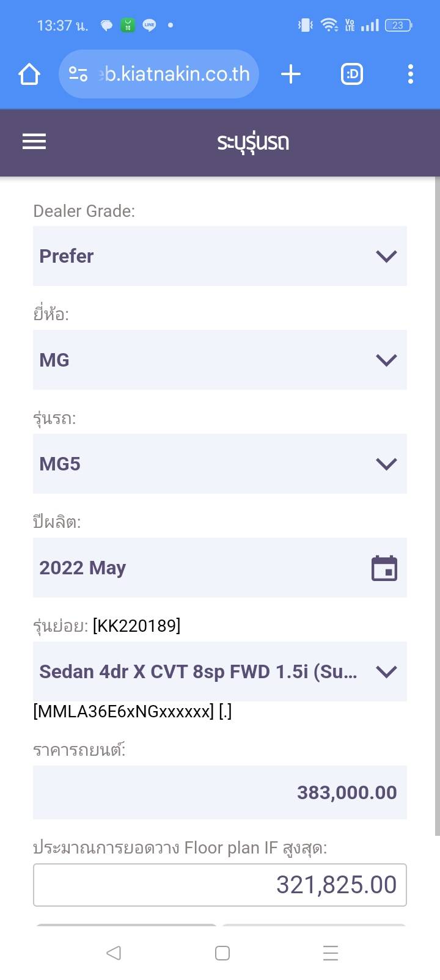The height and width of the screenshot is (980, 440).
Task: Open the hamburger navigation menu
Action: (34, 142)
